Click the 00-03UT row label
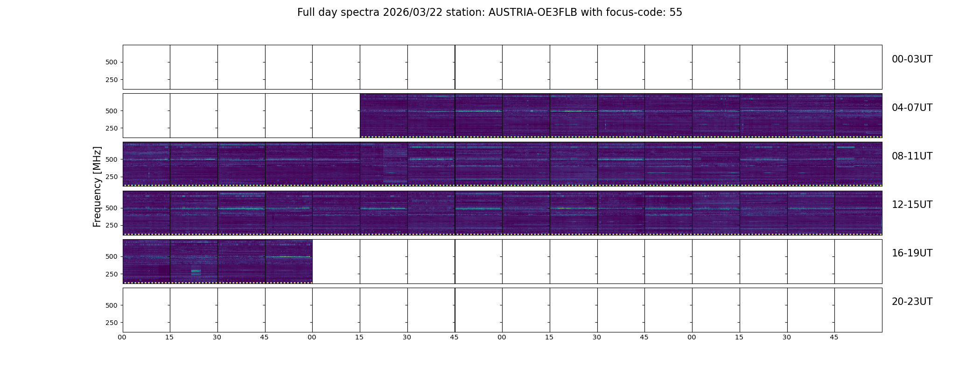The width and height of the screenshot is (980, 373). point(912,59)
